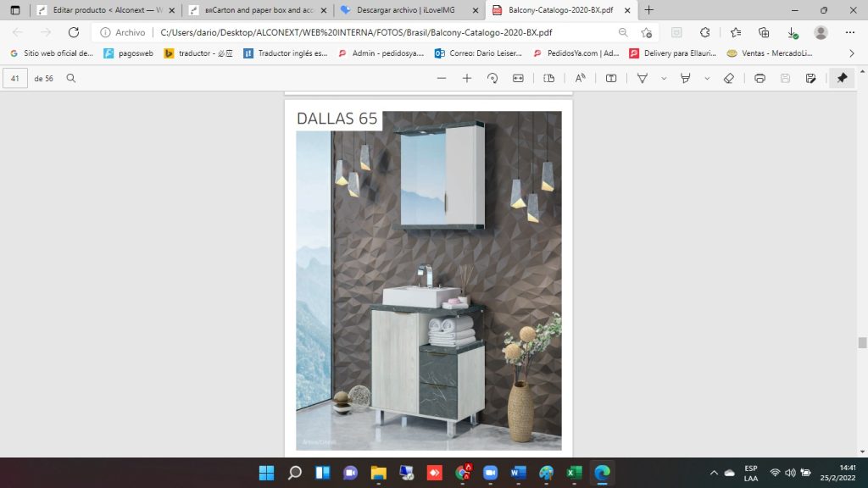The width and height of the screenshot is (868, 488).
Task: Select the Add text tool
Action: pos(611,79)
